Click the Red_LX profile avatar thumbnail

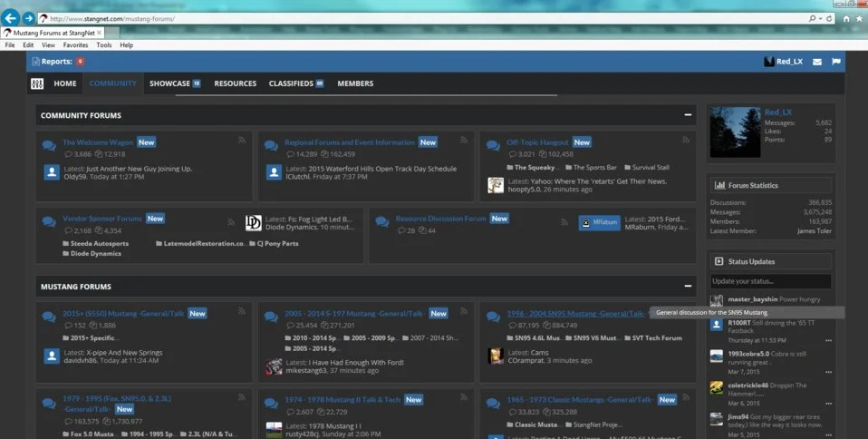click(735, 132)
